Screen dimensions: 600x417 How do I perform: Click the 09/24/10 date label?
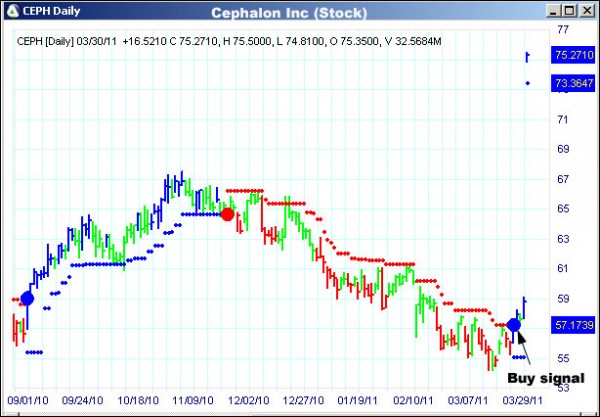click(x=82, y=401)
